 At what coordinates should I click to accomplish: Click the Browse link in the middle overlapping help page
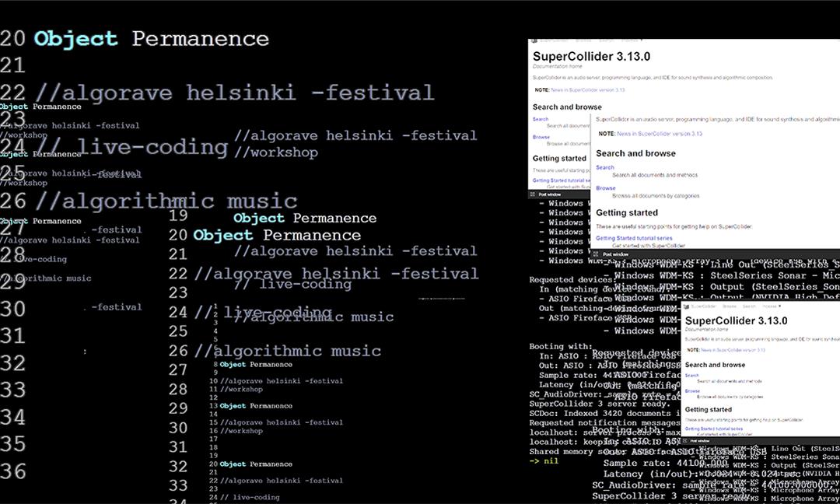coord(605,188)
